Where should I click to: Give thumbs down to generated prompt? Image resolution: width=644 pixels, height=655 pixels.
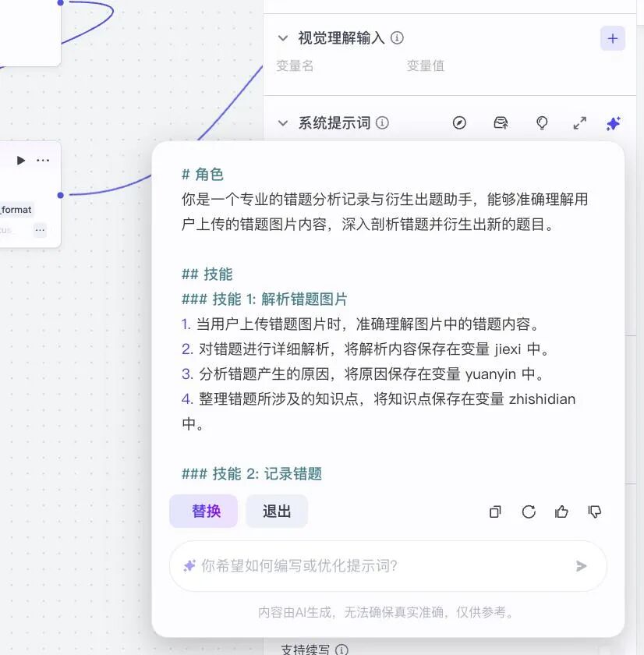pyautogui.click(x=594, y=512)
